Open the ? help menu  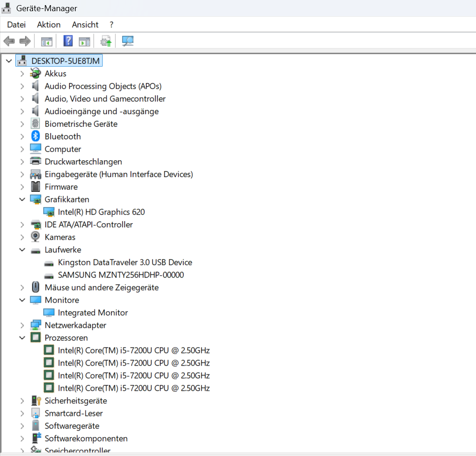click(111, 25)
